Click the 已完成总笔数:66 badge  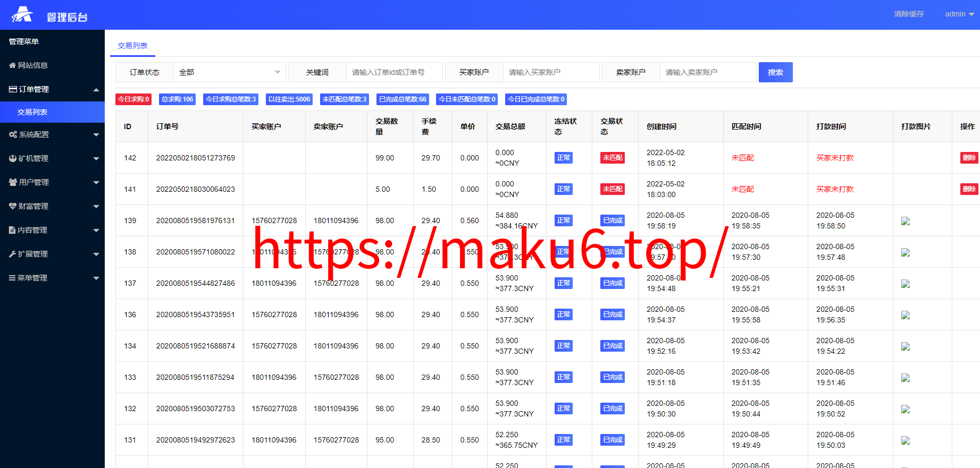(x=403, y=99)
